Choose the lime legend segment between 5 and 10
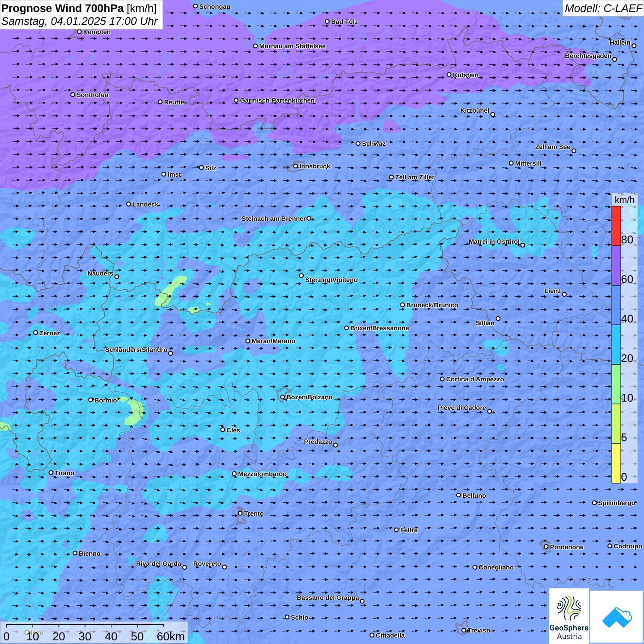The width and height of the screenshot is (644, 644). point(616,424)
